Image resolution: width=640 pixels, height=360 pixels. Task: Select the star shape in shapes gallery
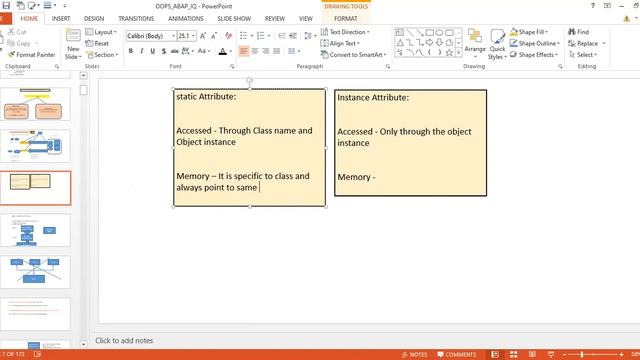[449, 52]
